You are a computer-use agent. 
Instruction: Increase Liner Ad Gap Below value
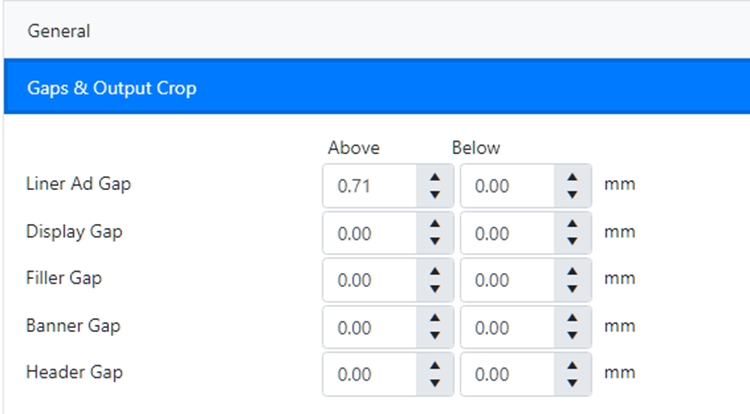[x=572, y=177]
